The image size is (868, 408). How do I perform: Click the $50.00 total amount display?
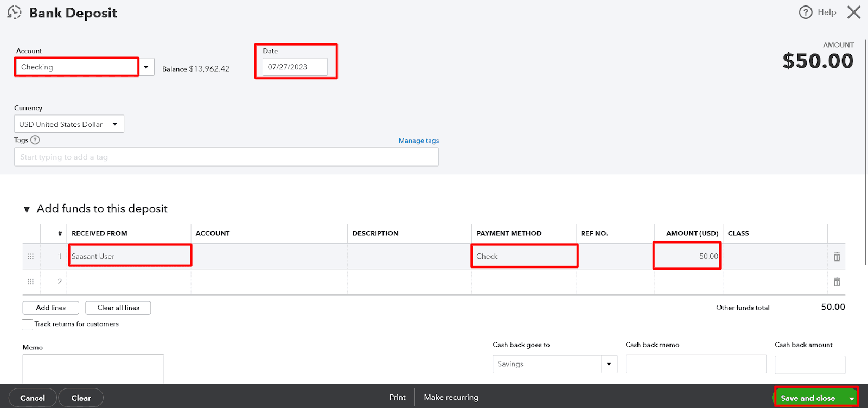point(818,61)
